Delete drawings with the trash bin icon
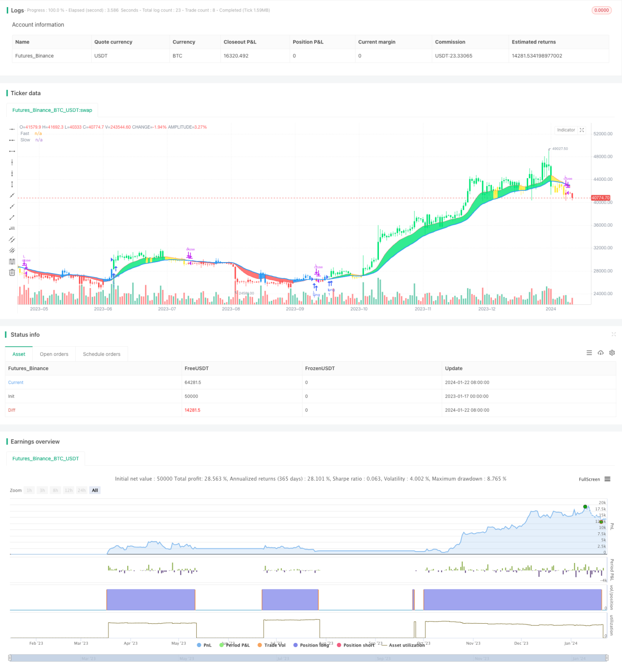This screenshot has height=672, width=622. click(12, 272)
